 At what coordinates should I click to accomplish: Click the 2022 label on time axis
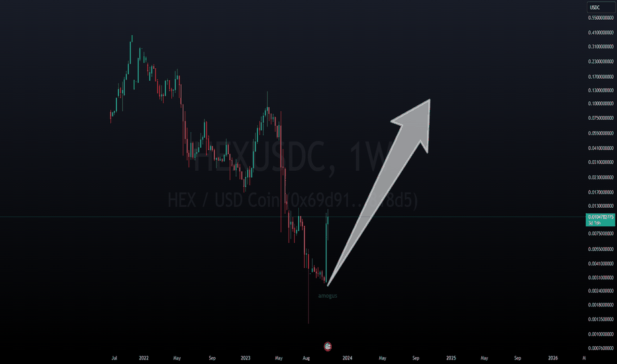click(144, 358)
